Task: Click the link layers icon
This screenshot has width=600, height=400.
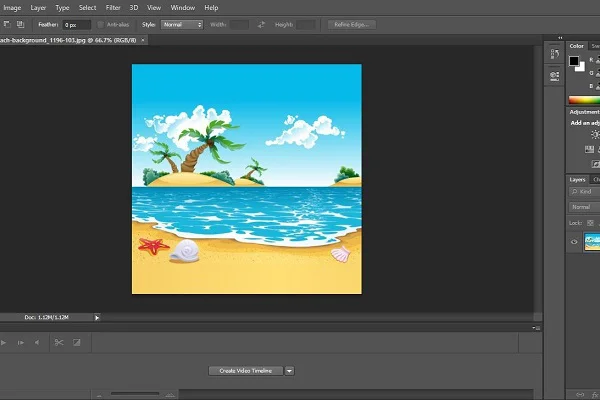Action: pyautogui.click(x=580, y=395)
